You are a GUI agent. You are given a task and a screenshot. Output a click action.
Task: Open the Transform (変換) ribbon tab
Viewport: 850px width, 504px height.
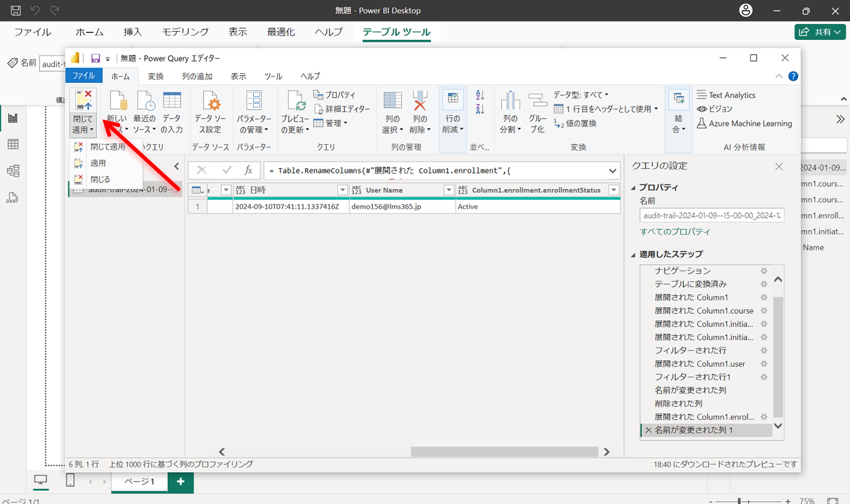click(x=155, y=76)
